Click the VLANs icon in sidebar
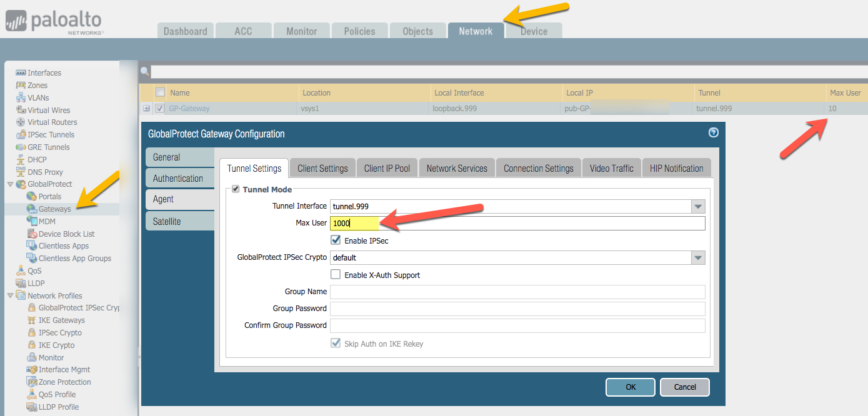Screen dimensions: 868x416 click(21, 97)
